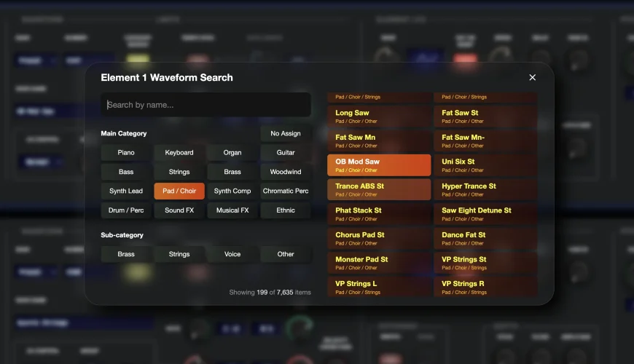Select the No Assign category button
This screenshot has height=364, width=634.
pos(286,133)
